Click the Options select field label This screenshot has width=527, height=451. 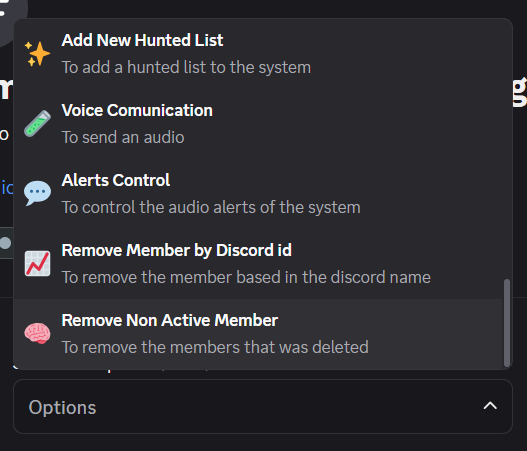(x=63, y=407)
